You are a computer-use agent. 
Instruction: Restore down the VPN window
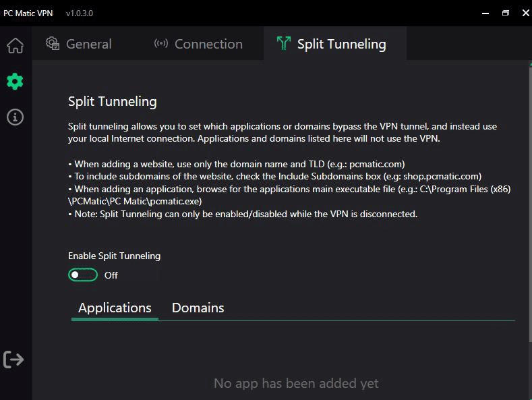[x=506, y=13]
